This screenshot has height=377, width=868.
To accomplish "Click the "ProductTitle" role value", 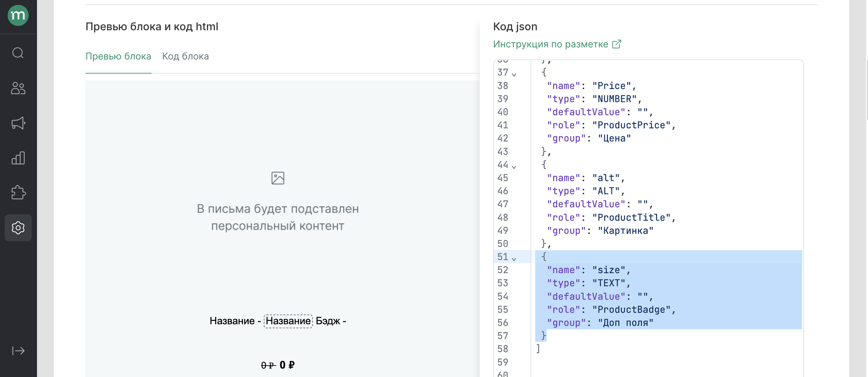I will (x=631, y=217).
